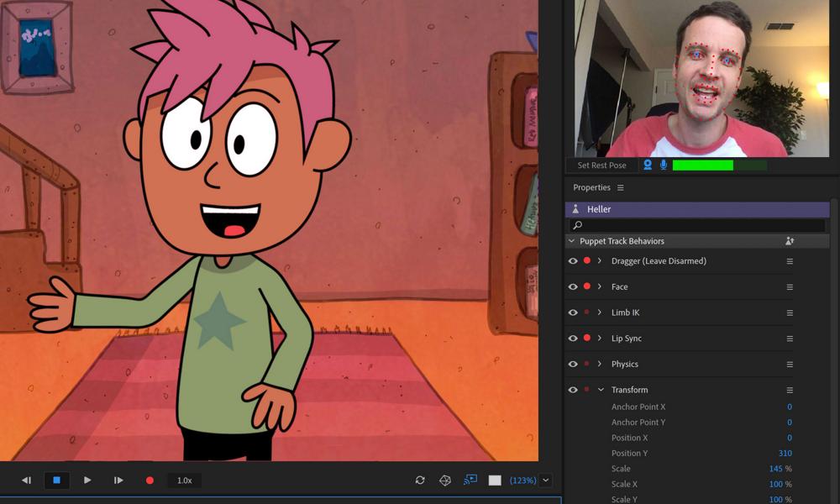Step back one frame
The image size is (840, 504).
coord(26,480)
